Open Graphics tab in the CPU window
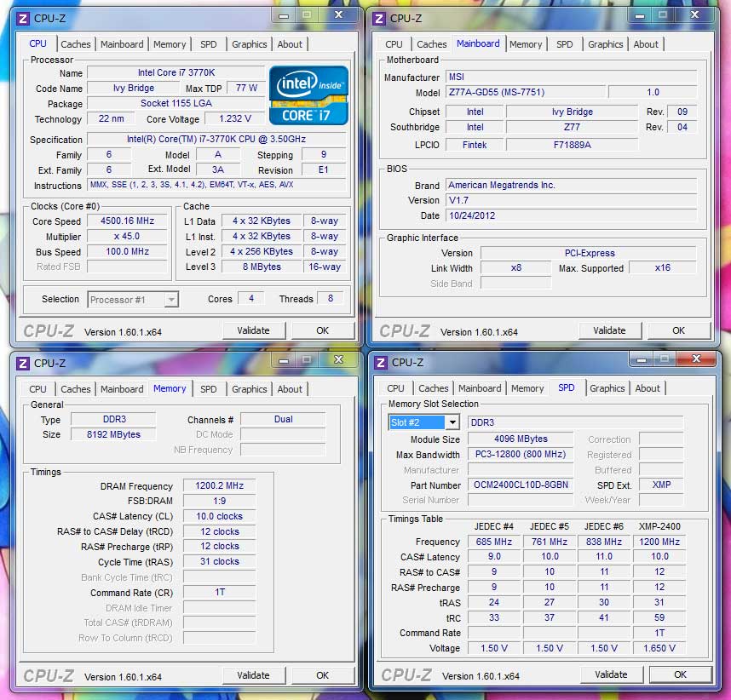 pos(250,44)
